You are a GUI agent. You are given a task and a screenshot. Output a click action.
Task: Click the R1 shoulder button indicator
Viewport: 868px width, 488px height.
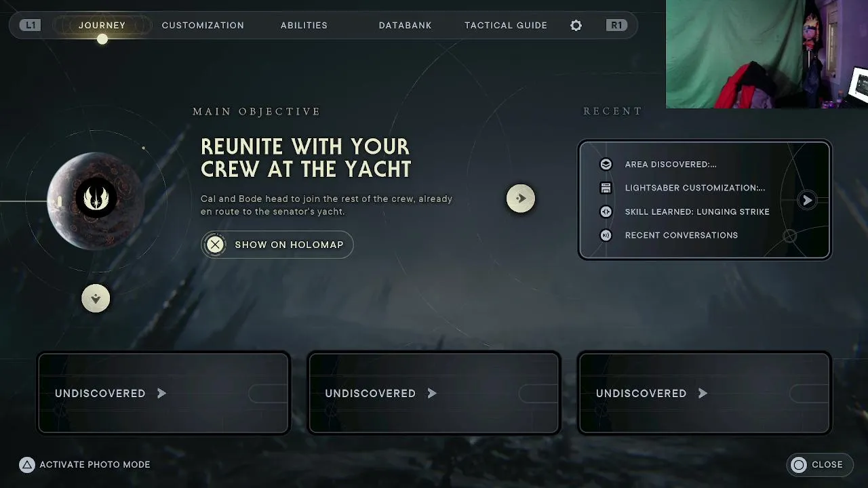pyautogui.click(x=616, y=25)
